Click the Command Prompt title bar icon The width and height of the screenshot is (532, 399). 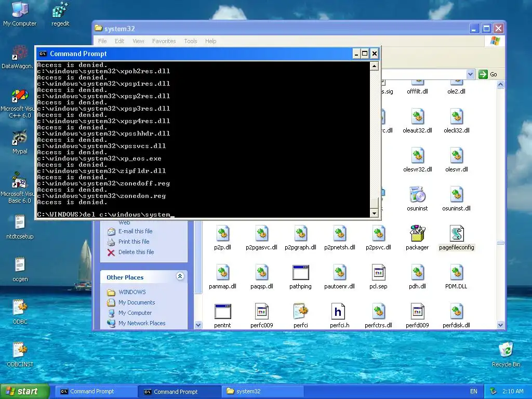[43, 54]
